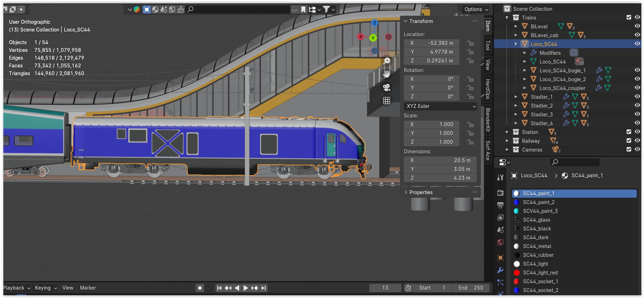Toggle Railway collection eye visibility
Screen dimensions: 644x298
(x=637, y=141)
